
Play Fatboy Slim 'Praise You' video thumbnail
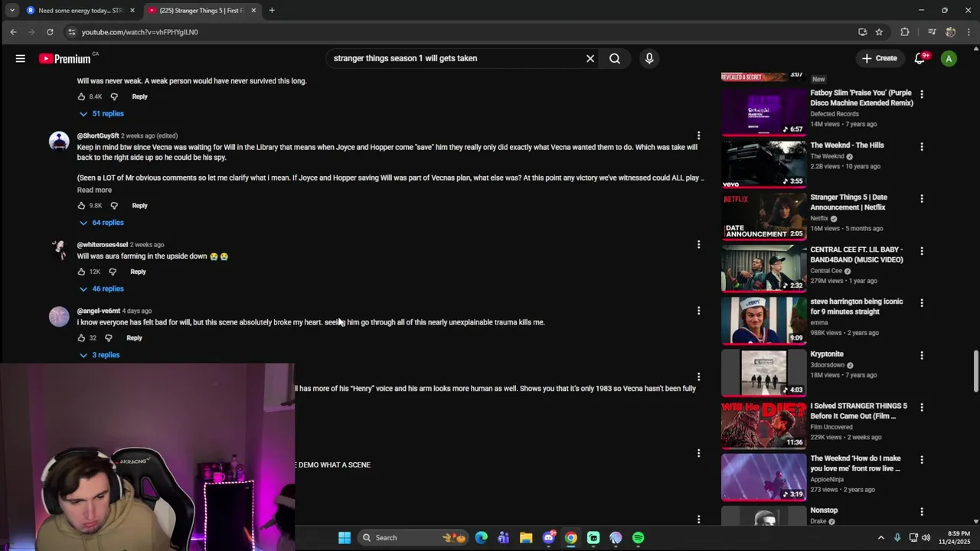pyautogui.click(x=763, y=111)
